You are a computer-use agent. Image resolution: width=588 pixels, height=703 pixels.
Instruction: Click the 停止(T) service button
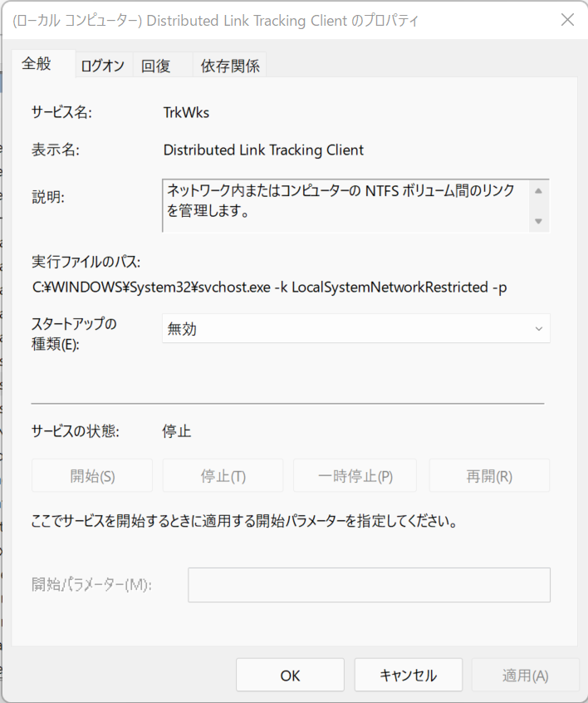(223, 475)
